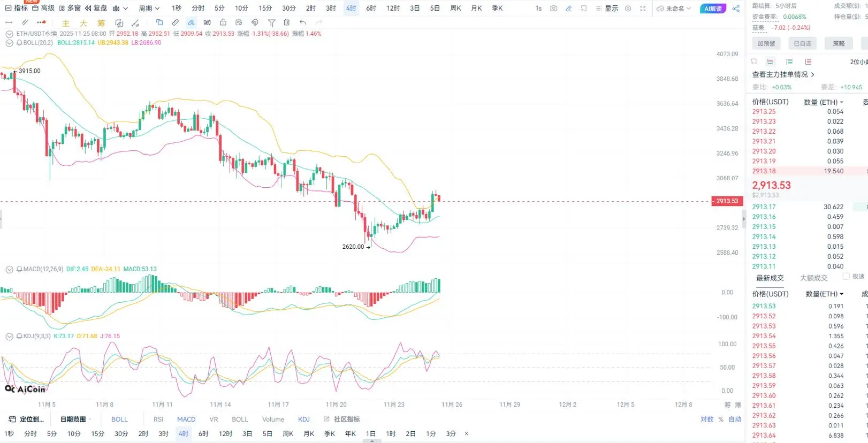Screen dimensions: 868x443
Task: Start 复盘 replay mode
Action: [96, 8]
